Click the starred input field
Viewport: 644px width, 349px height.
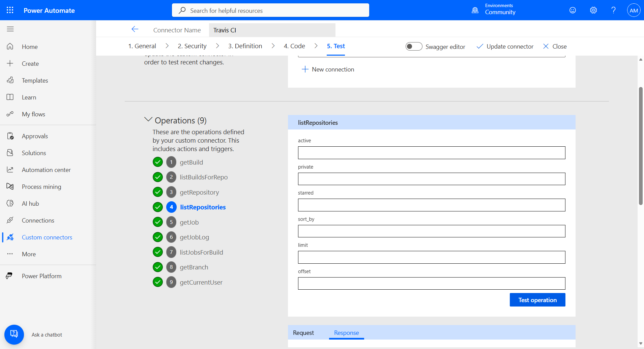coord(432,205)
